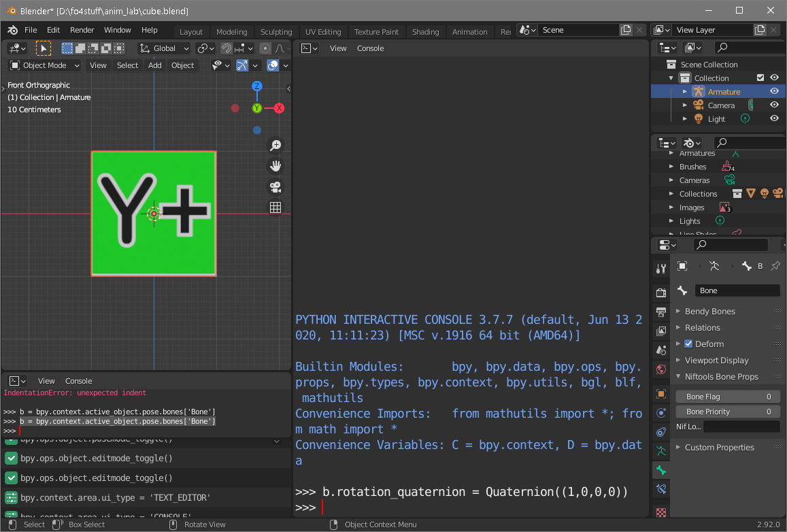Viewport: 787px width, 532px height.
Task: Uncheck the Deform checkbox
Action: (x=688, y=344)
